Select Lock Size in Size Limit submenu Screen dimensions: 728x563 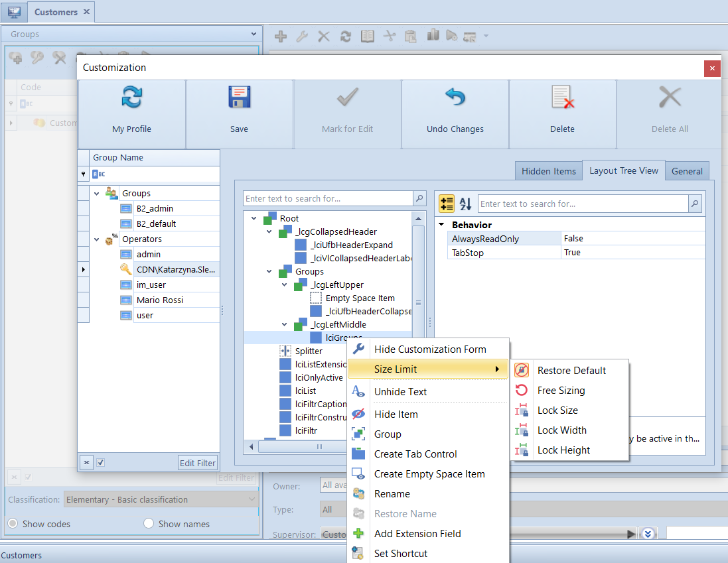(x=569, y=410)
